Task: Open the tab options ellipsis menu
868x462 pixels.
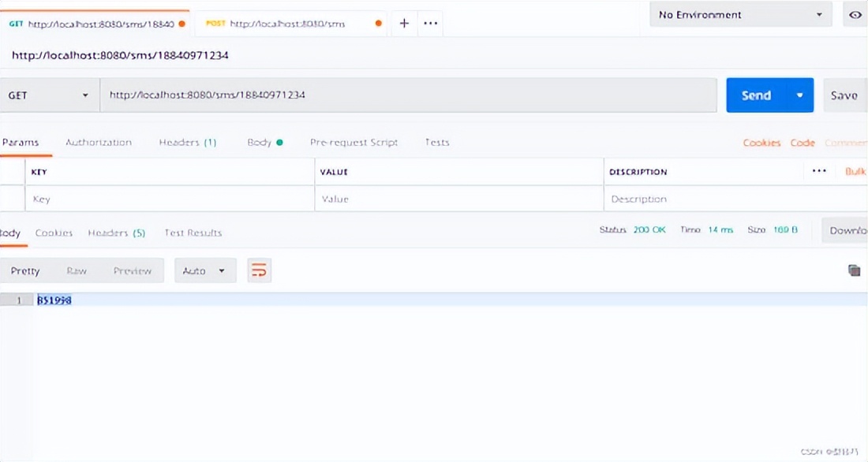Action: [x=430, y=23]
